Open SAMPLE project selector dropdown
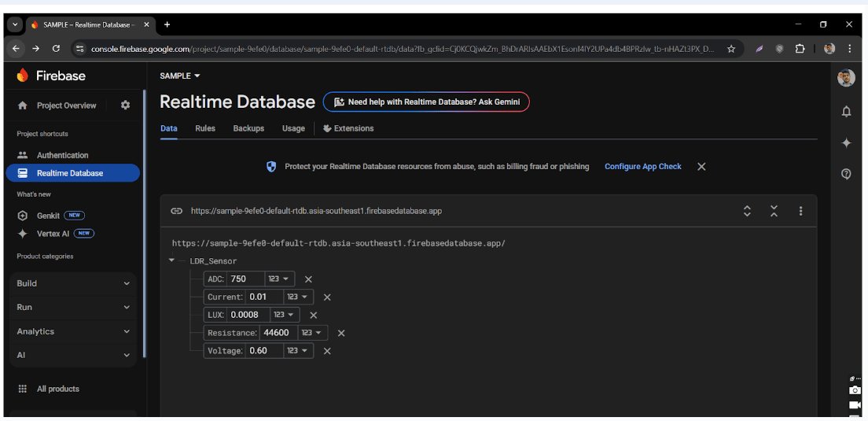 180,76
